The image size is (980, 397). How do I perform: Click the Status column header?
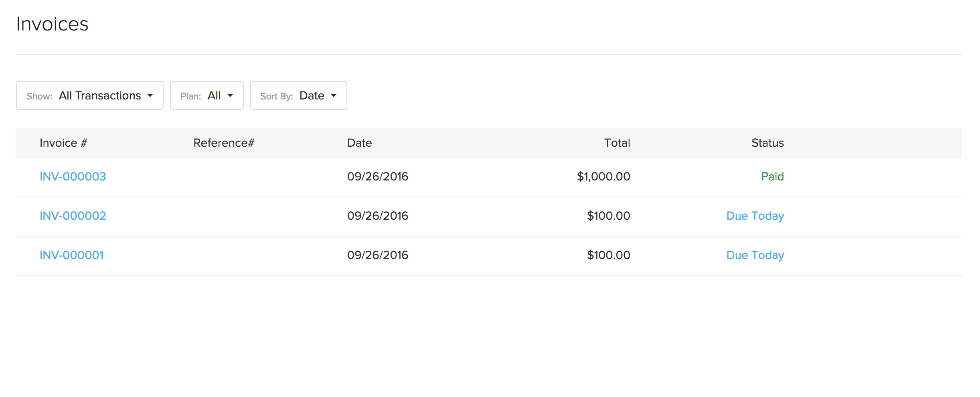pos(767,143)
